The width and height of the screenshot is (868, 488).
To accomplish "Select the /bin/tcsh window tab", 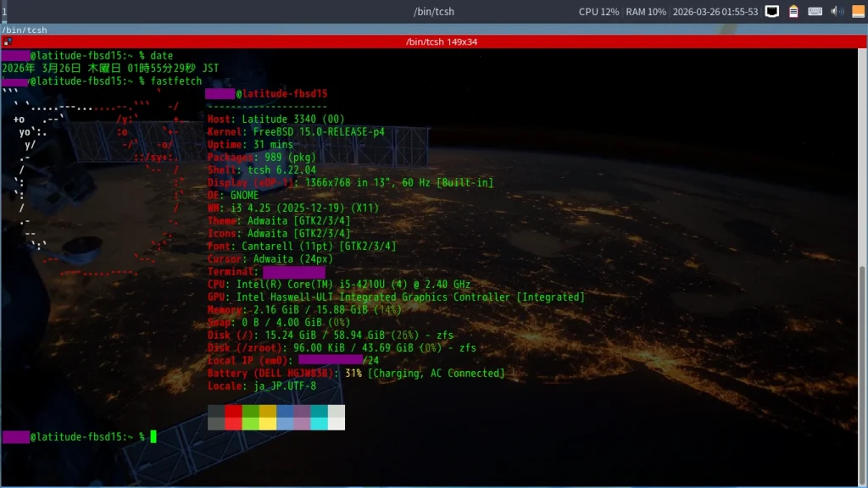I will [25, 30].
